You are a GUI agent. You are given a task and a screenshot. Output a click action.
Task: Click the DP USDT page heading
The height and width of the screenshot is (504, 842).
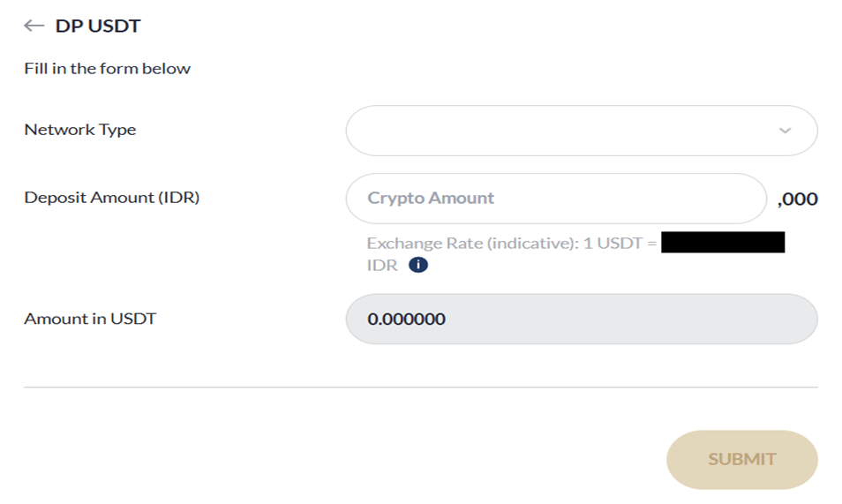point(98,26)
